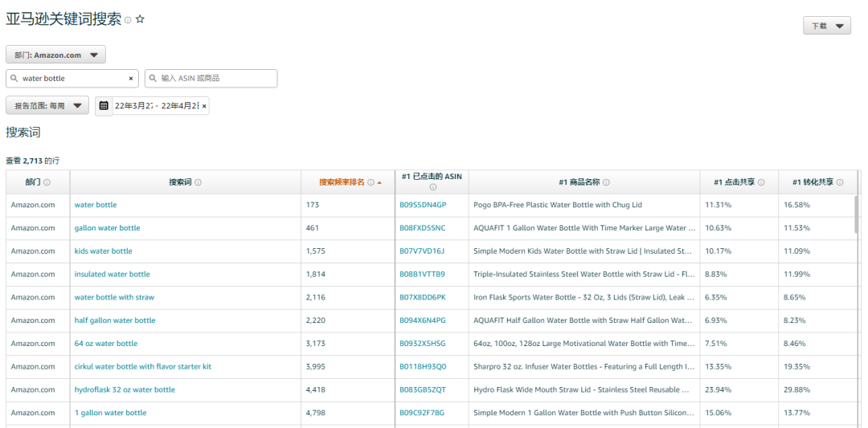Click the conversion share value 19.35%
The height and width of the screenshot is (428, 868).
pyautogui.click(x=795, y=367)
